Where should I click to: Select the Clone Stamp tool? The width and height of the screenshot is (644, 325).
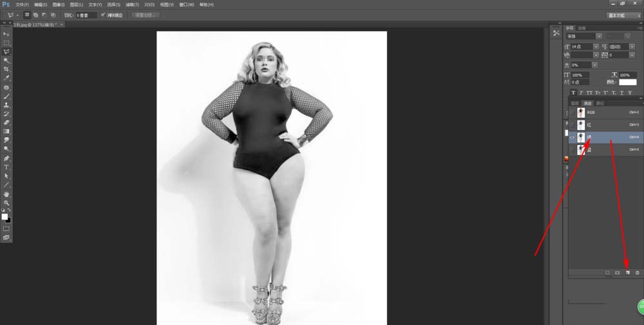click(6, 105)
